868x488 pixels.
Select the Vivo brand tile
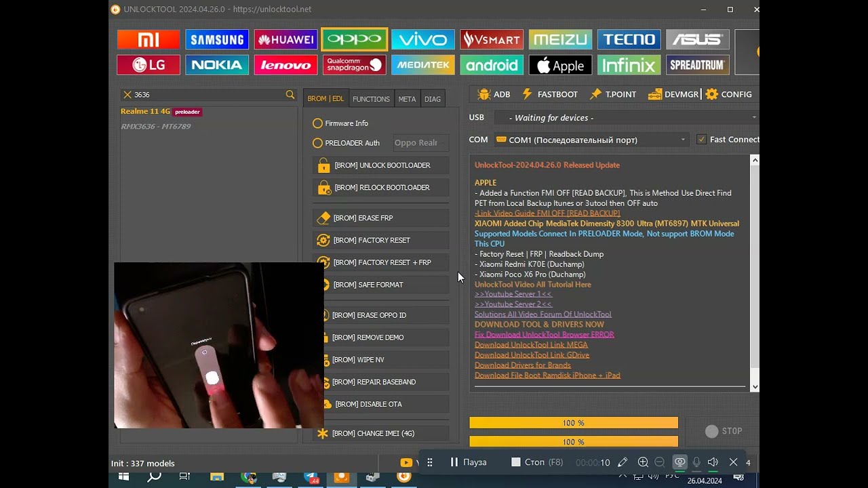point(423,40)
